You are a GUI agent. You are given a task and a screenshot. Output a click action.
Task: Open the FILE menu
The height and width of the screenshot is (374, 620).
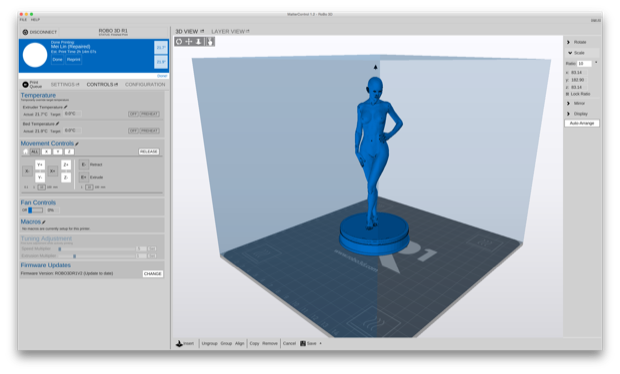[23, 19]
